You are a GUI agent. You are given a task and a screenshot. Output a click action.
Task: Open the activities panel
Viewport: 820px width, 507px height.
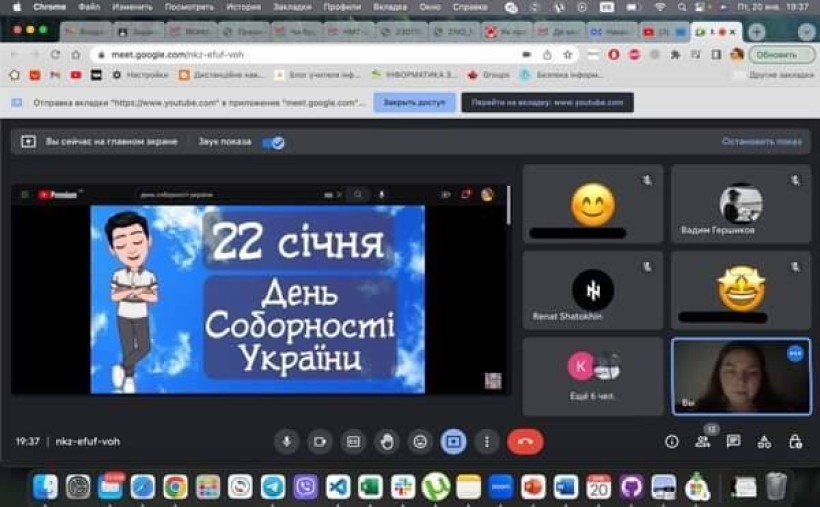click(764, 442)
